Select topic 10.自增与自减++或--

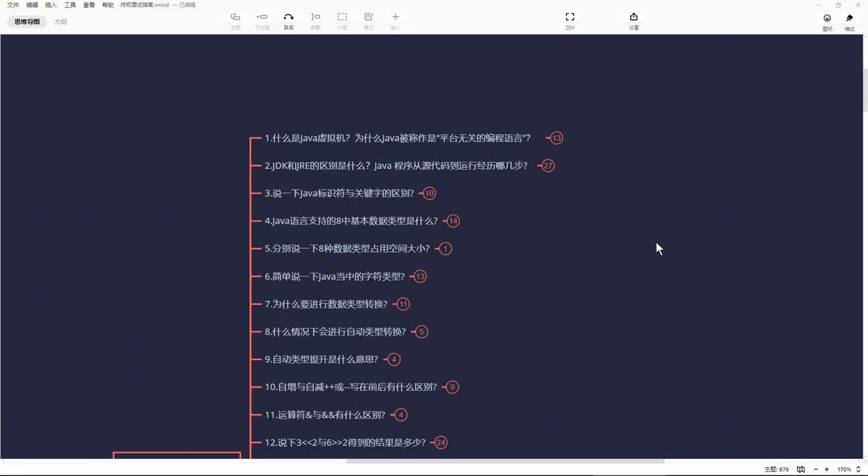tap(351, 387)
